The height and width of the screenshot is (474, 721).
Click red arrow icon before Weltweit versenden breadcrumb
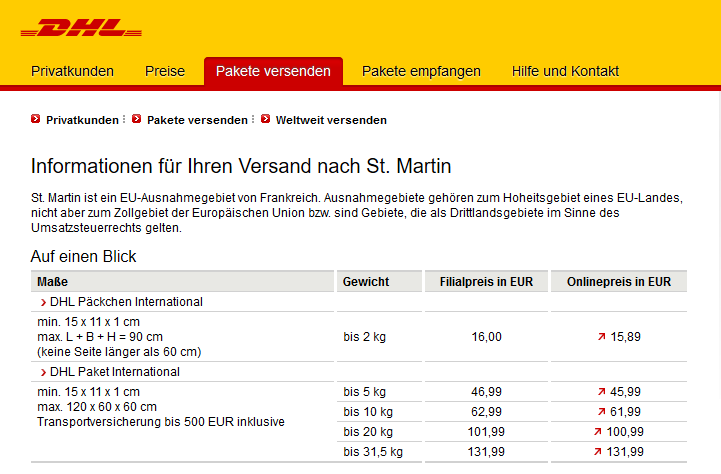coord(265,119)
